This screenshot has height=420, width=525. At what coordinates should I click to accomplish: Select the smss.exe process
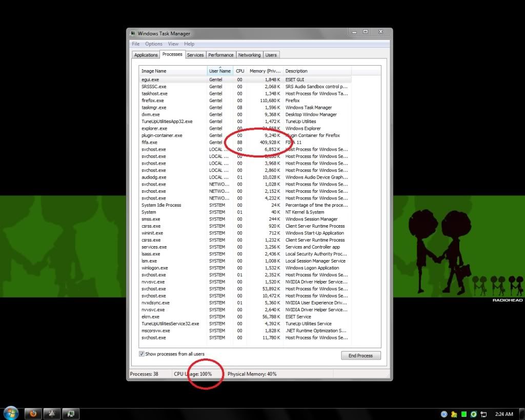point(246,219)
